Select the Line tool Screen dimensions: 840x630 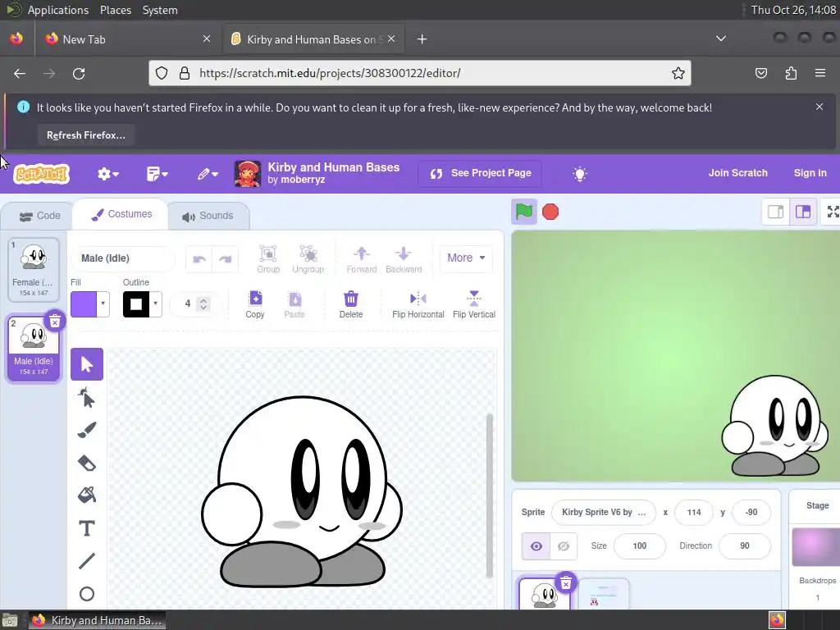(x=87, y=561)
